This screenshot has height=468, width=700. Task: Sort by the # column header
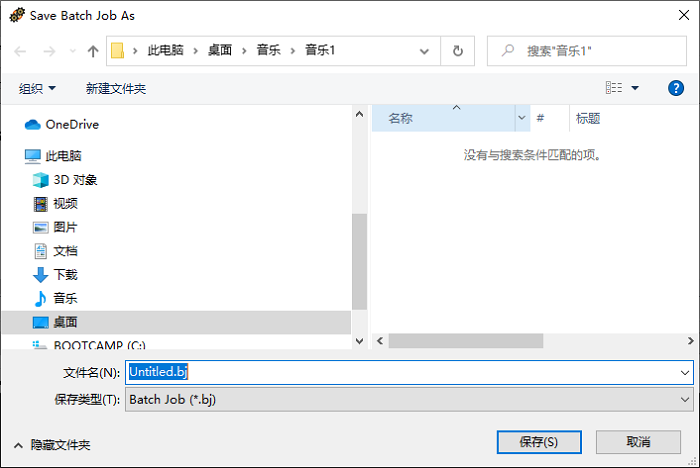(x=550, y=118)
